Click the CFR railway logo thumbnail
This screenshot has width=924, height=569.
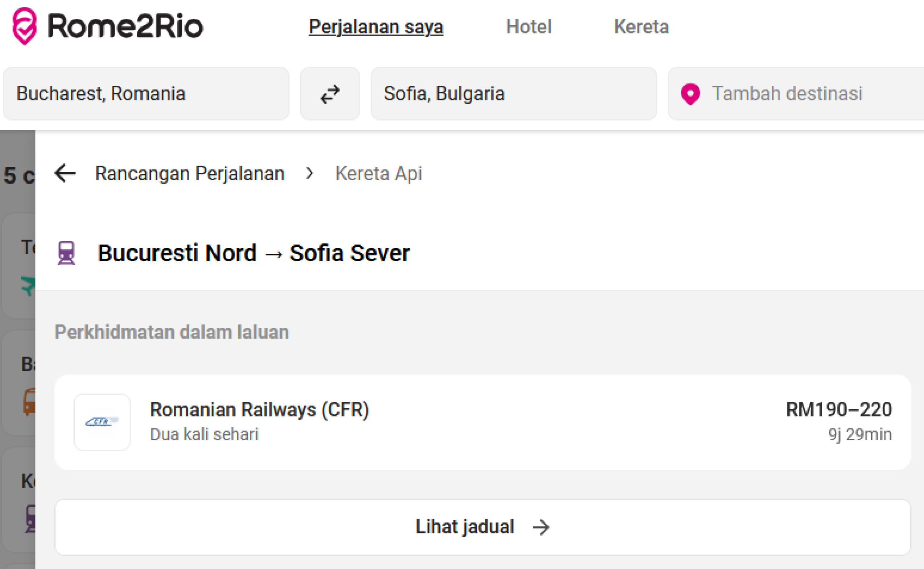coord(102,422)
